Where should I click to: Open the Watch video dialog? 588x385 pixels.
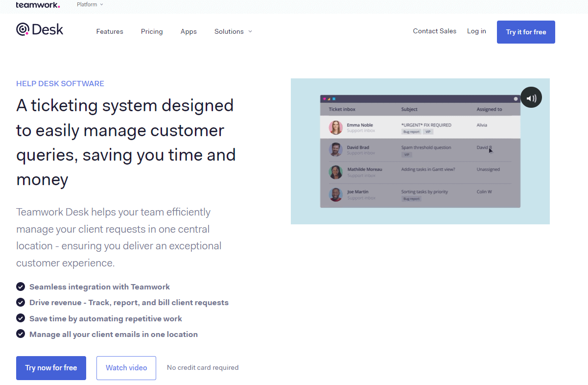pyautogui.click(x=126, y=368)
